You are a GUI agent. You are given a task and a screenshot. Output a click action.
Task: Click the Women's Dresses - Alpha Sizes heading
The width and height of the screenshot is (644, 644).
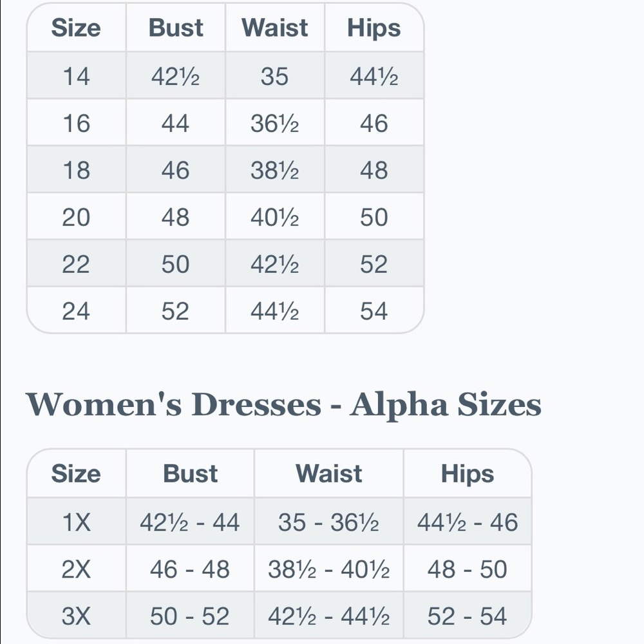(x=283, y=404)
